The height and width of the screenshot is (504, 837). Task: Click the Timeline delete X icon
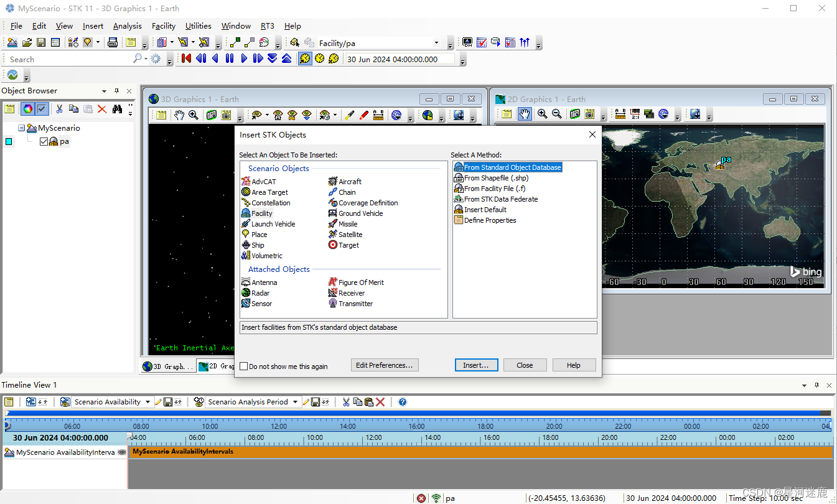coord(380,402)
